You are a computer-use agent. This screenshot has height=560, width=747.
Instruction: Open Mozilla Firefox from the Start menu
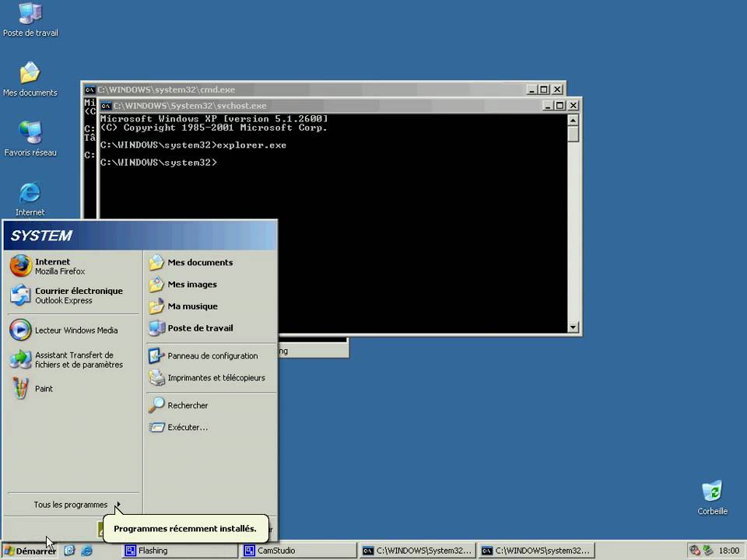click(x=73, y=266)
